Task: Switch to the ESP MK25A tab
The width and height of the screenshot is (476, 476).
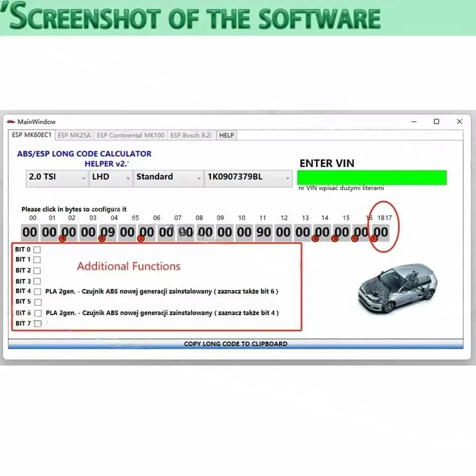Action: pos(74,135)
